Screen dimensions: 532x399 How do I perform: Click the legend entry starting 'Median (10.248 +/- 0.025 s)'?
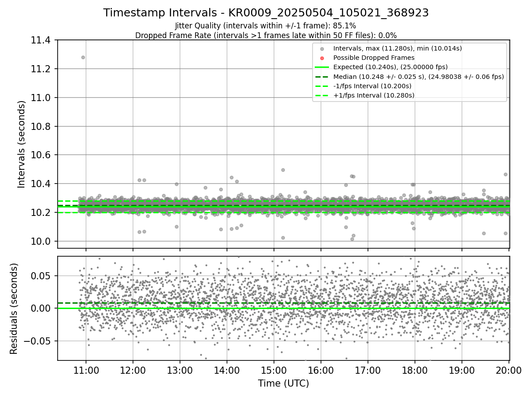[x=419, y=77]
